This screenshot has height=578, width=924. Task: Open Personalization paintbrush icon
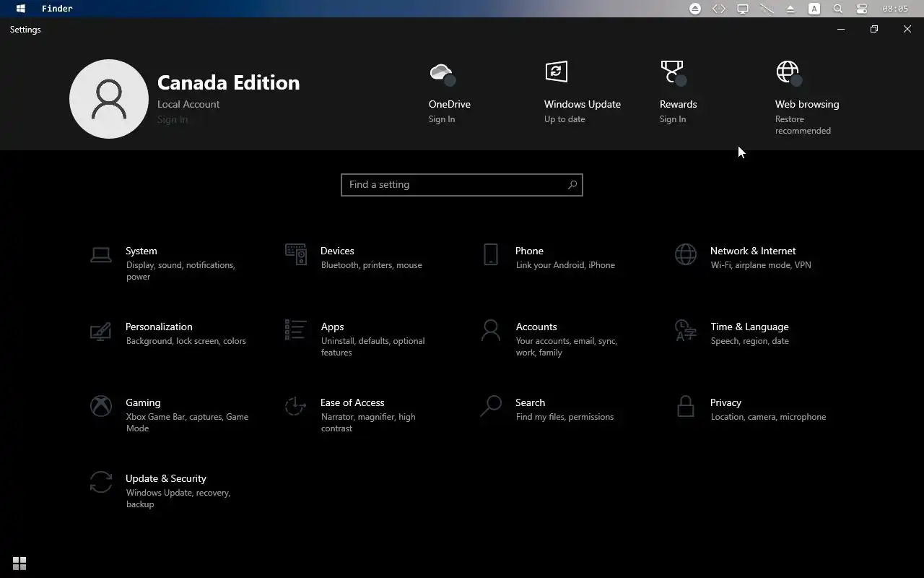coord(101,331)
